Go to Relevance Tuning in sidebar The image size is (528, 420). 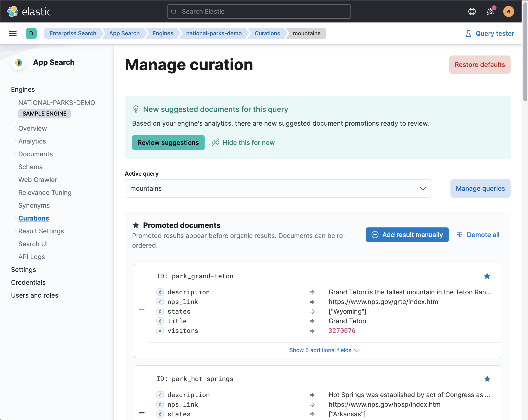click(x=45, y=193)
